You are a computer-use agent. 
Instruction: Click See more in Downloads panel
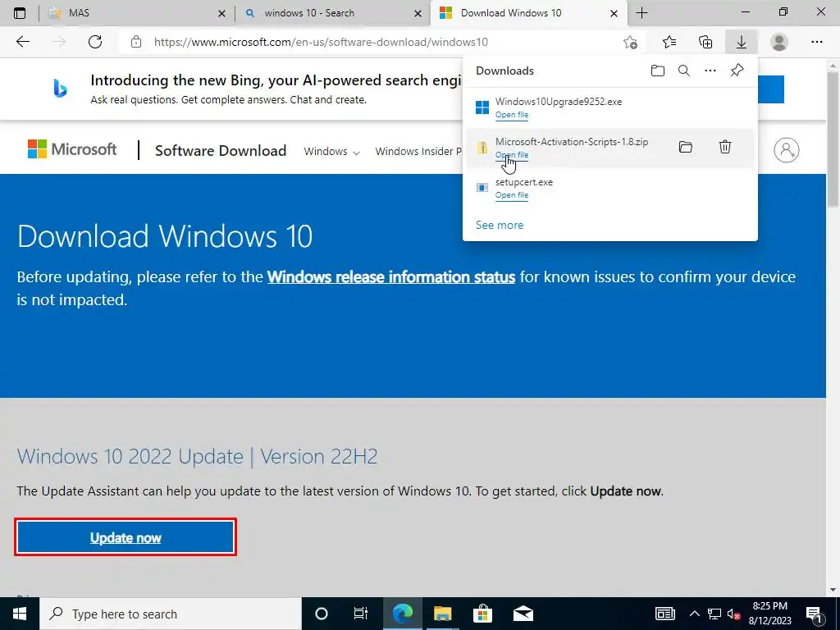pyautogui.click(x=500, y=225)
